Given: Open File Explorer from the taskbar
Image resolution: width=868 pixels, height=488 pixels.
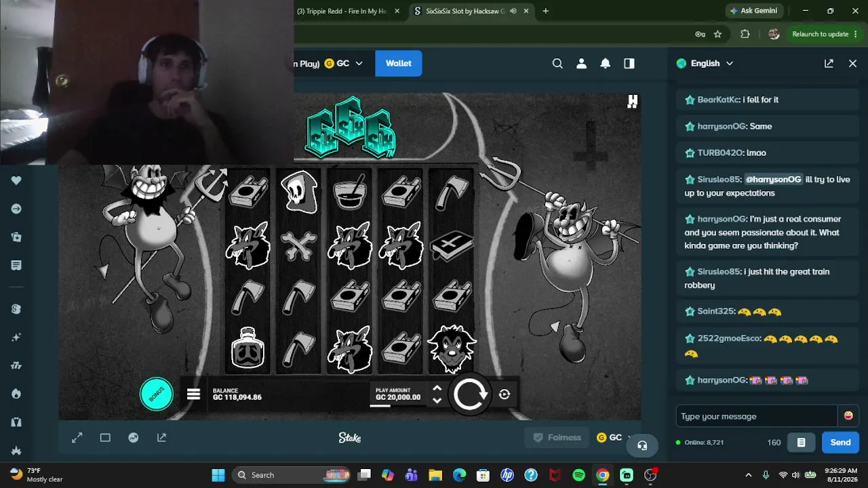Looking at the screenshot, I should tap(435, 475).
